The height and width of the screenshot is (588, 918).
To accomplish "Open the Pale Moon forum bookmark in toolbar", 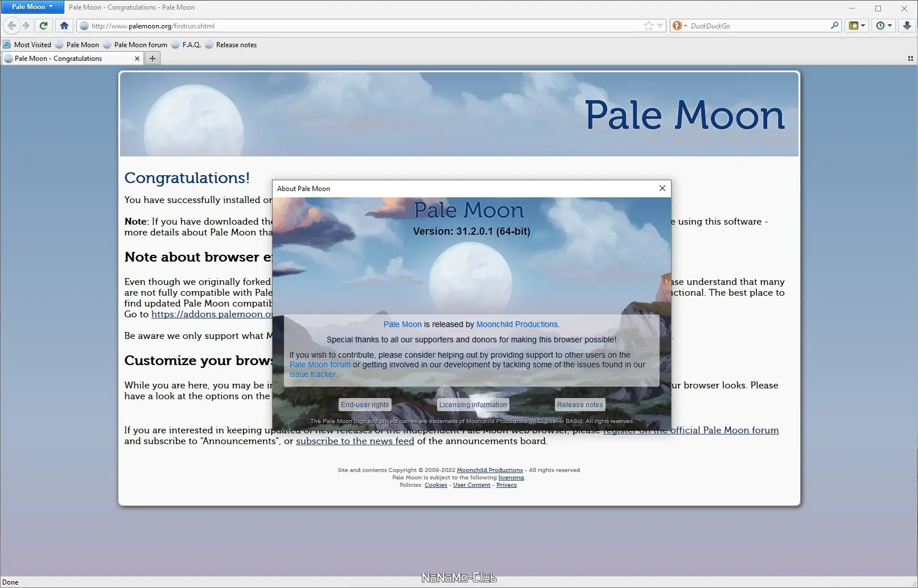I will (135, 45).
